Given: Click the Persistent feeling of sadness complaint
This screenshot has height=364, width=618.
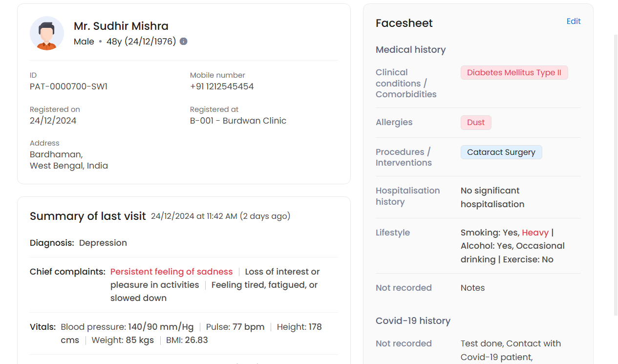Looking at the screenshot, I should 171,272.
